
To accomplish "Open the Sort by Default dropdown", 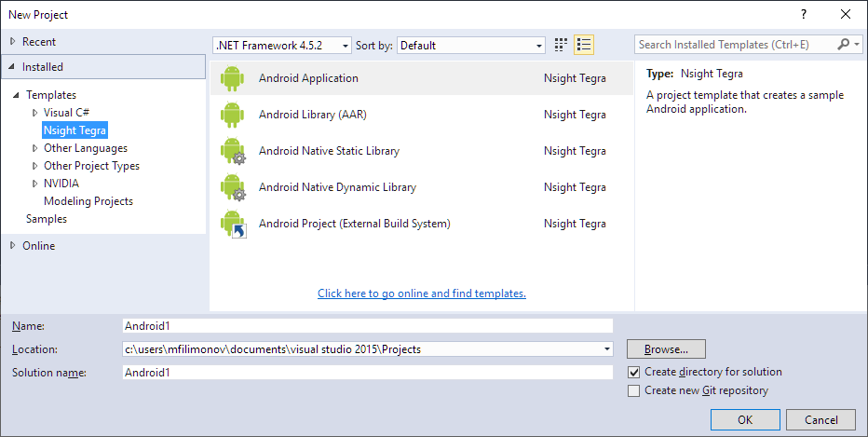I will pos(471,46).
